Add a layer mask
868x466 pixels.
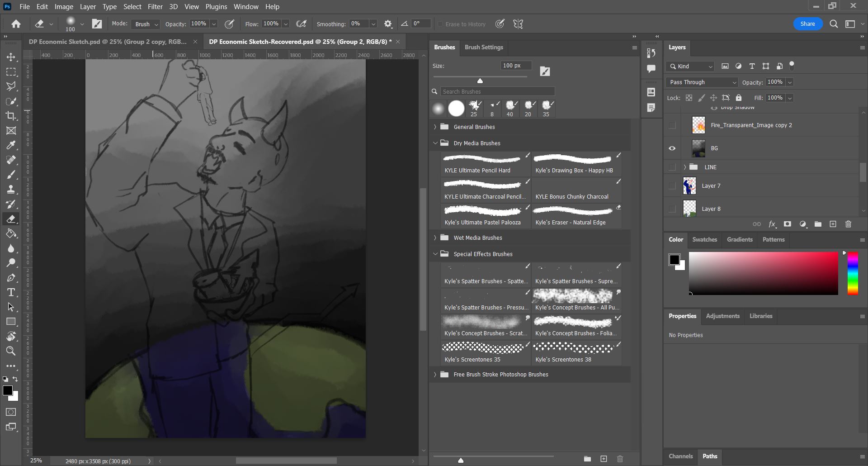click(788, 224)
